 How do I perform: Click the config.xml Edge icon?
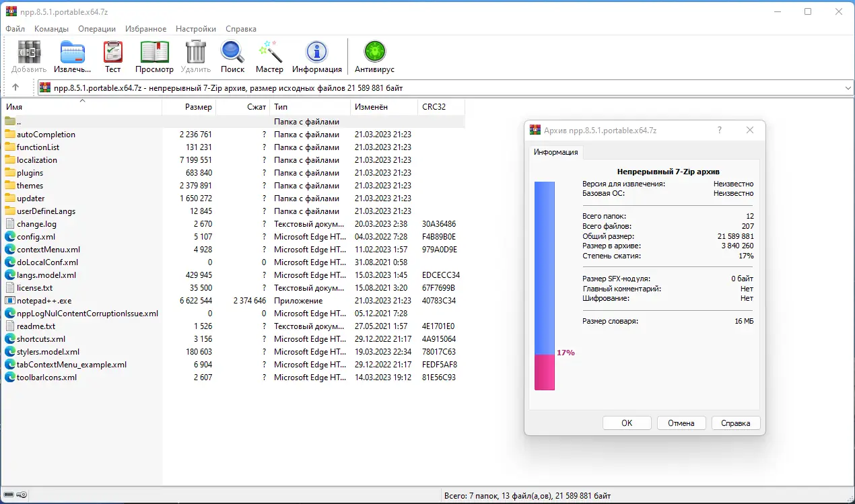10,236
